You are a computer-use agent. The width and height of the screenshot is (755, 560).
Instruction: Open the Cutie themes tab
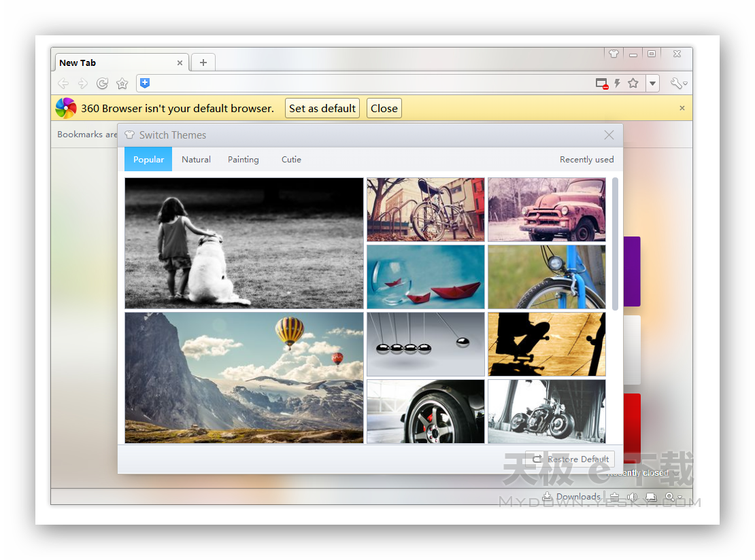pyautogui.click(x=291, y=160)
